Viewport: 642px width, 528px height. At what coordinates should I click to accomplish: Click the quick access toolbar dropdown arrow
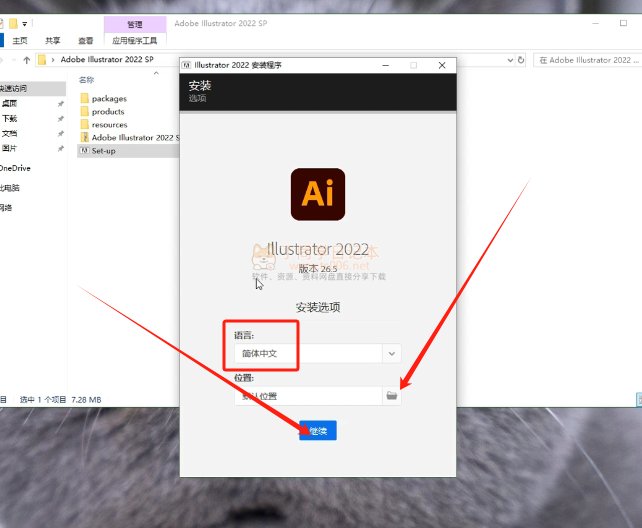click(x=25, y=24)
